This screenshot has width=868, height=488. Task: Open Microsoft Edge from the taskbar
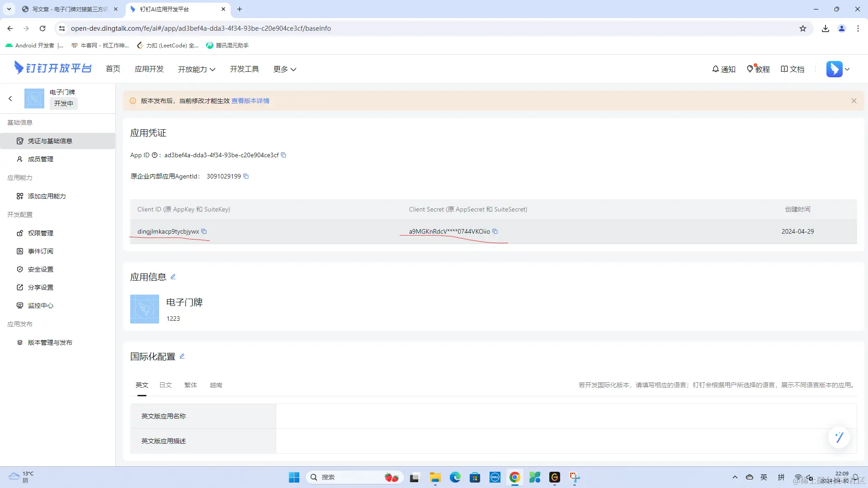(x=455, y=477)
